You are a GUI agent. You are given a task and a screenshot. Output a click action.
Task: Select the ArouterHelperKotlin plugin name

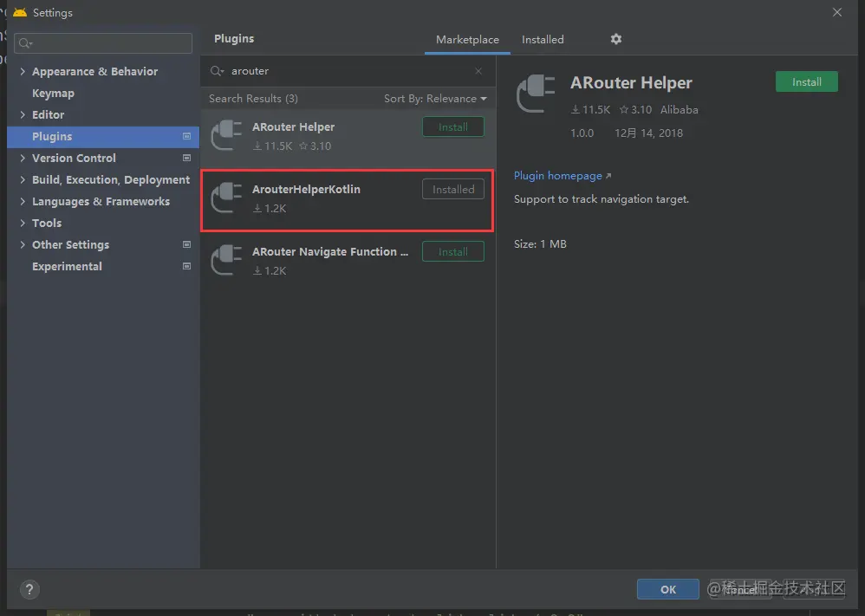pos(306,189)
